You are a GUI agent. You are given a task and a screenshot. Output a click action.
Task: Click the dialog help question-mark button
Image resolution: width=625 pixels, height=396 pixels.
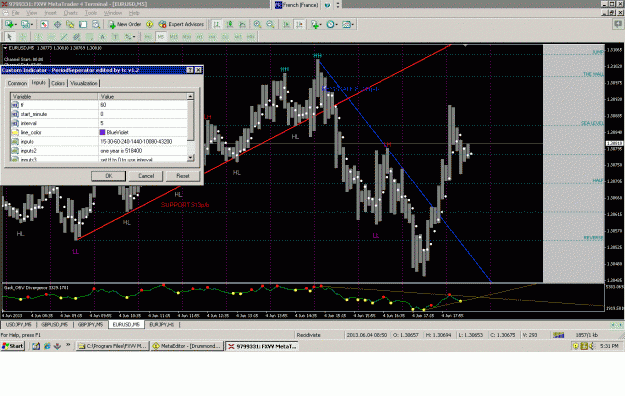coord(190,70)
